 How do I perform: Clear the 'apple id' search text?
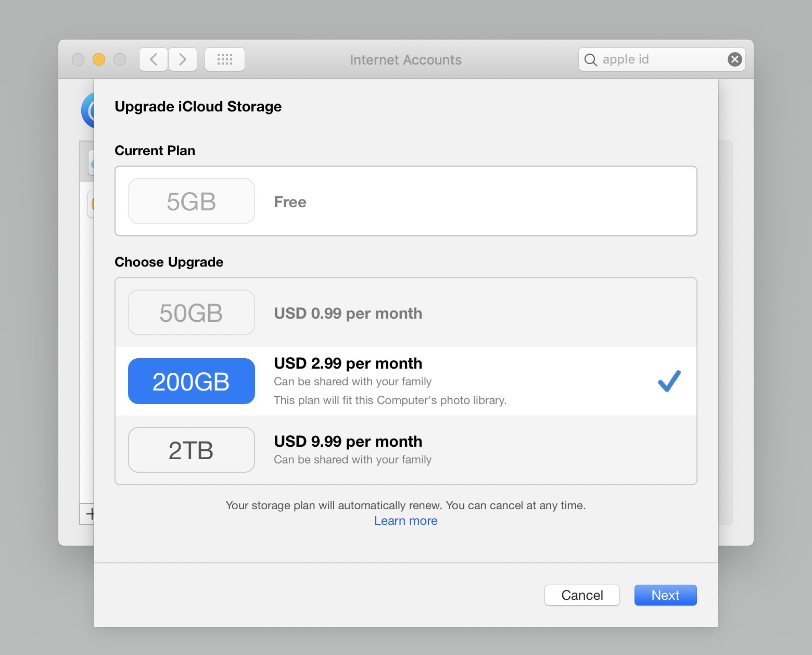734,59
